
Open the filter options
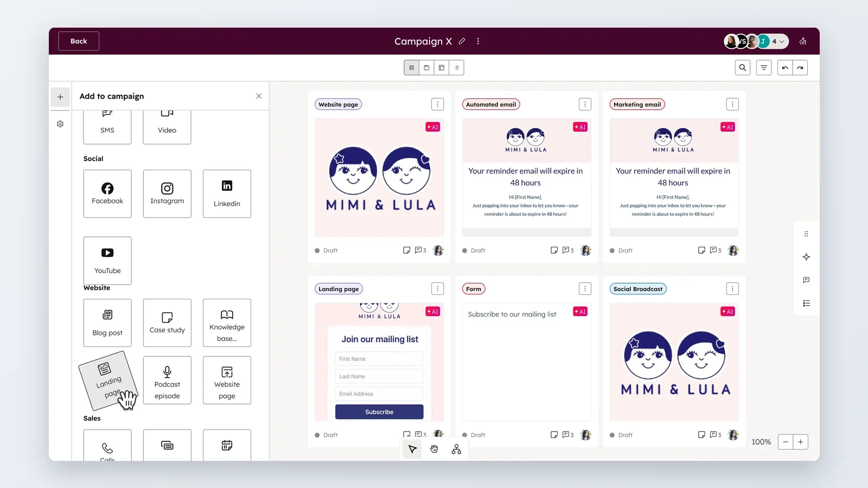pos(764,68)
